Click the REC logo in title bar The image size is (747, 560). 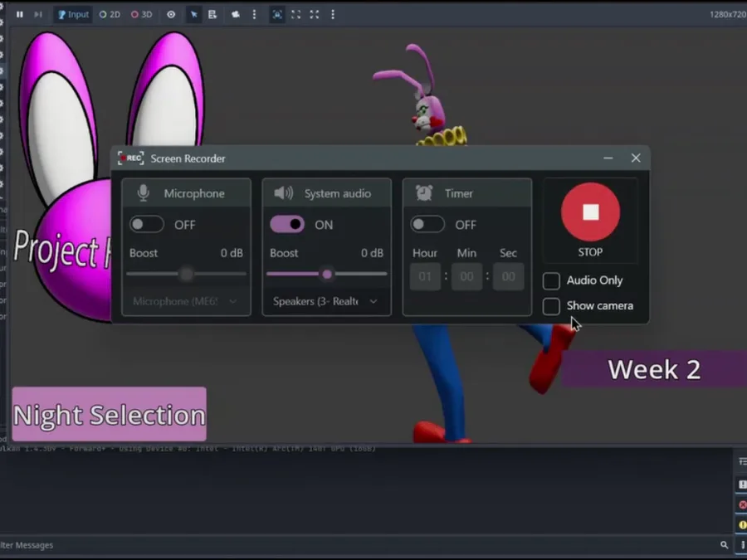coord(130,158)
